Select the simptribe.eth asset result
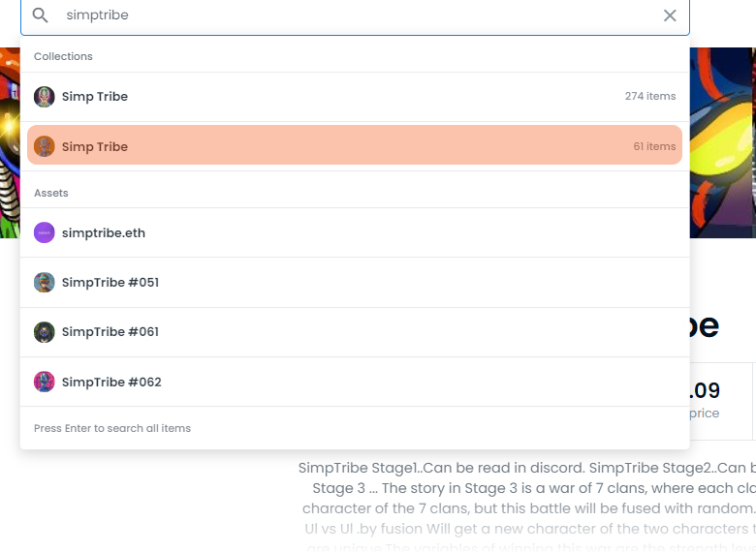Screen dimensions: 756x552 355,232
